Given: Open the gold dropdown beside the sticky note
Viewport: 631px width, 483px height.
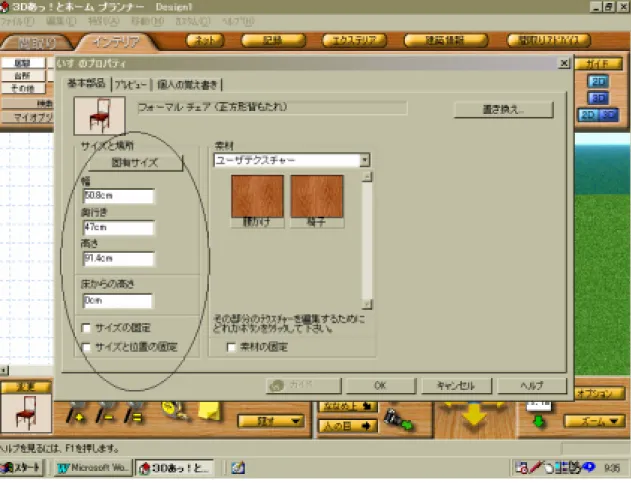Looking at the screenshot, I should click(x=271, y=421).
